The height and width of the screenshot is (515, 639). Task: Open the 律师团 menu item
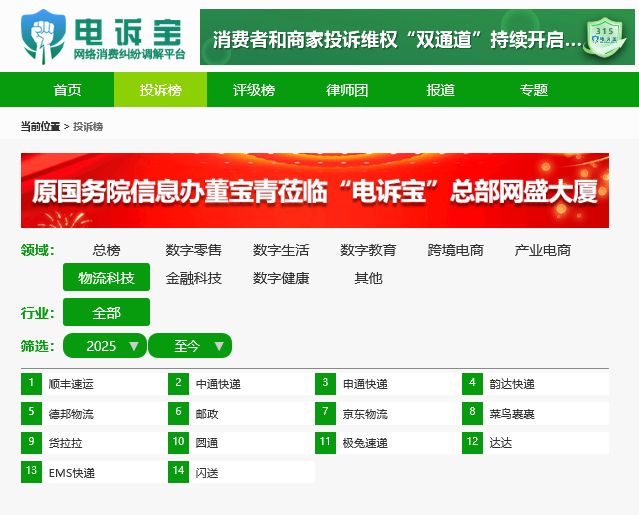pyautogui.click(x=347, y=90)
